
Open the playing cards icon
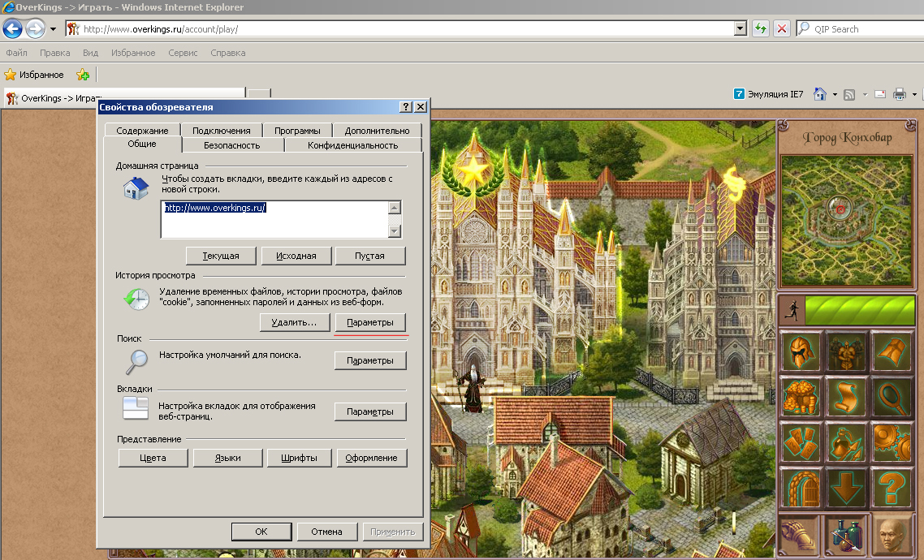[801, 442]
